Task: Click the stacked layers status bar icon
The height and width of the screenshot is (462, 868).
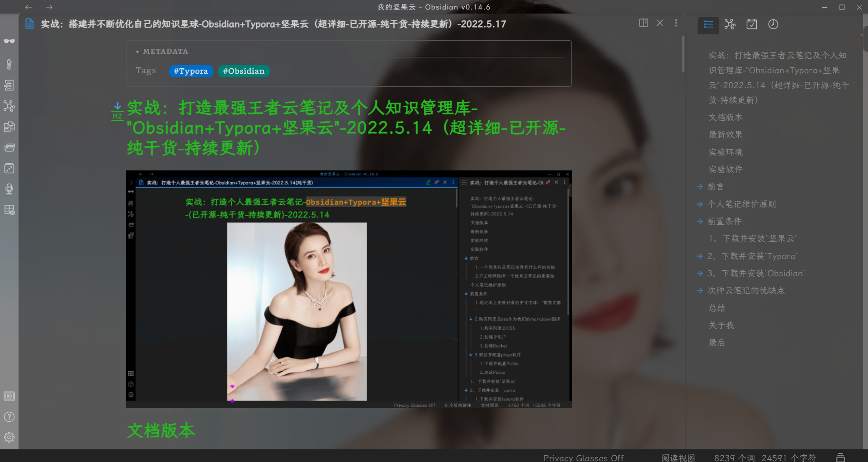Action: 840,457
